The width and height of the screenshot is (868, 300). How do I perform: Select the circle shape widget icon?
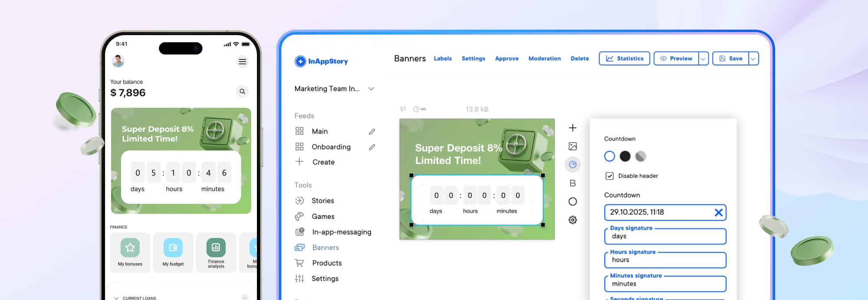pos(572,202)
